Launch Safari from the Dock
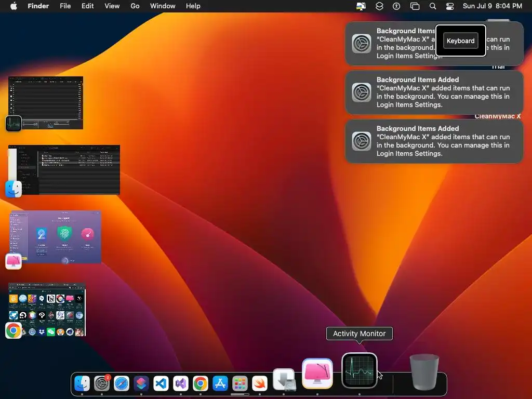532x399 pixels. point(122,383)
